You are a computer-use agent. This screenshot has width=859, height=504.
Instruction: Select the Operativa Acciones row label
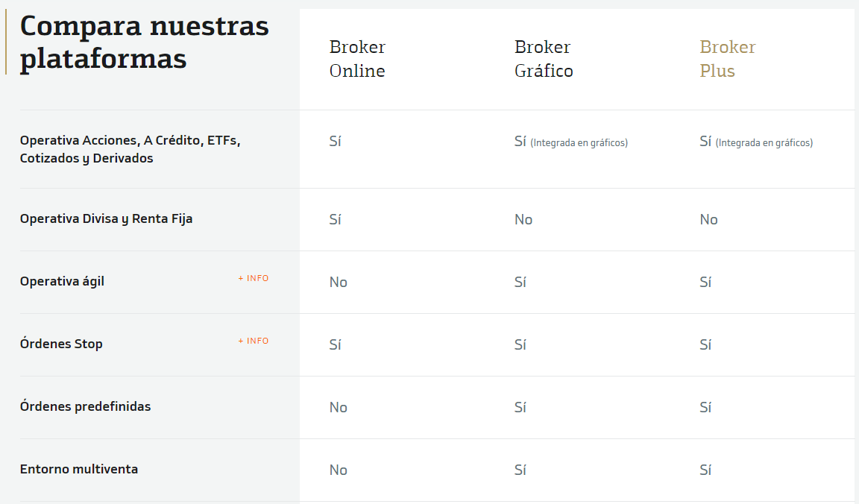[130, 148]
